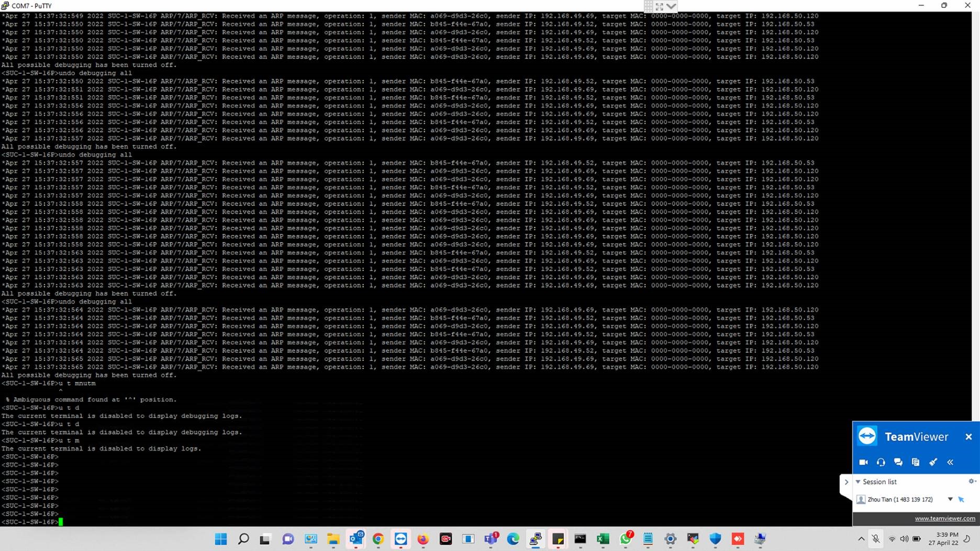Viewport: 980px width, 551px height.
Task: Expand Zhou Tian session dropdown arrow
Action: click(x=950, y=499)
